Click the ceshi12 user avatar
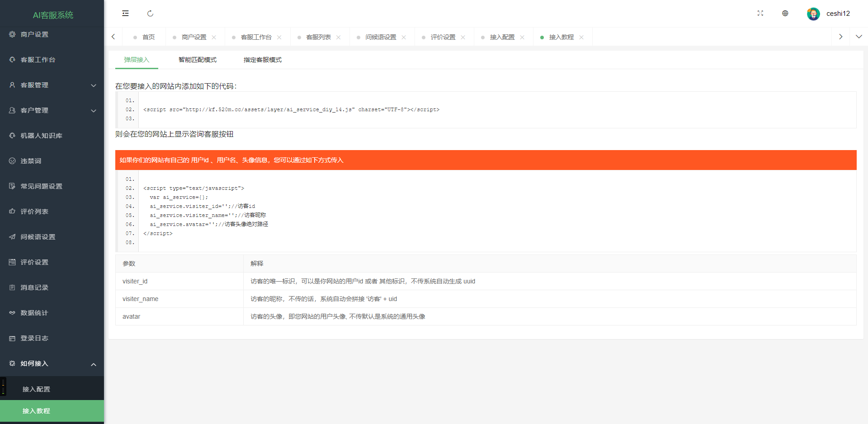 coord(813,14)
